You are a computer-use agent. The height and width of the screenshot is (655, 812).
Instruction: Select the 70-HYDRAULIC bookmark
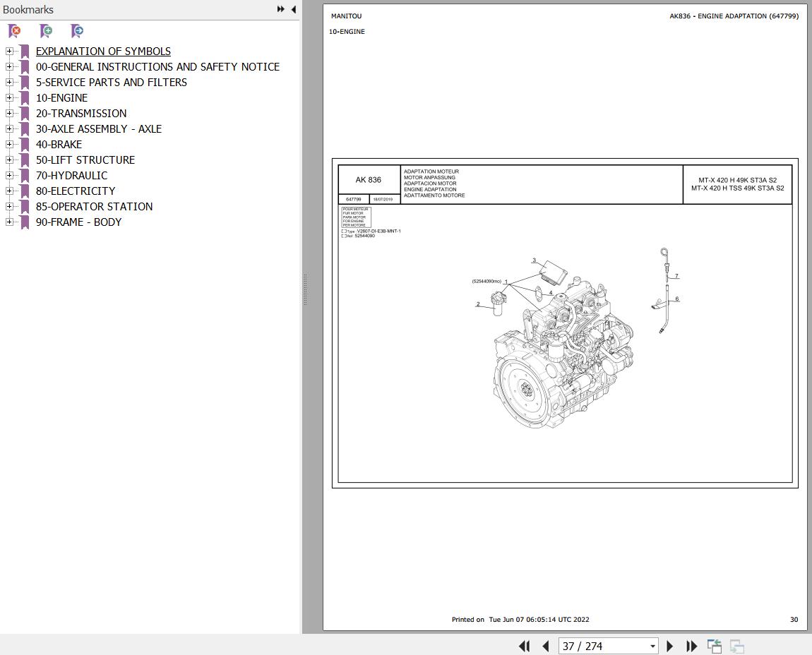[x=72, y=176]
